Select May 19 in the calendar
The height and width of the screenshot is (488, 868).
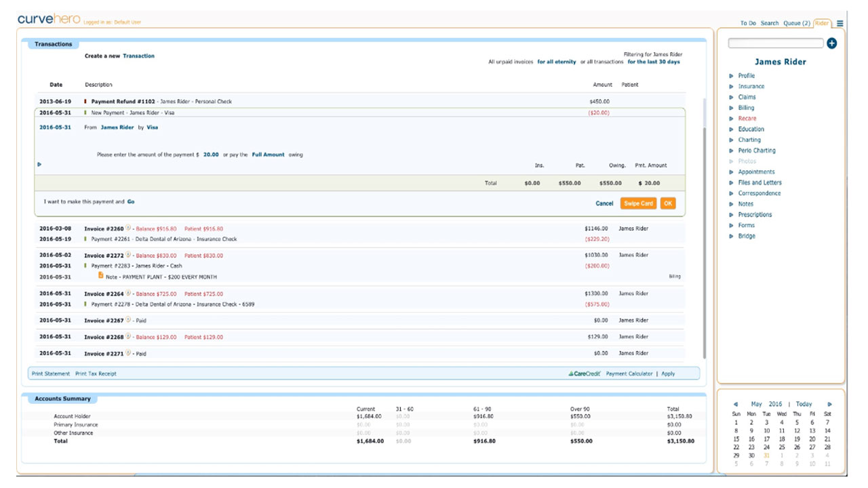(x=796, y=439)
